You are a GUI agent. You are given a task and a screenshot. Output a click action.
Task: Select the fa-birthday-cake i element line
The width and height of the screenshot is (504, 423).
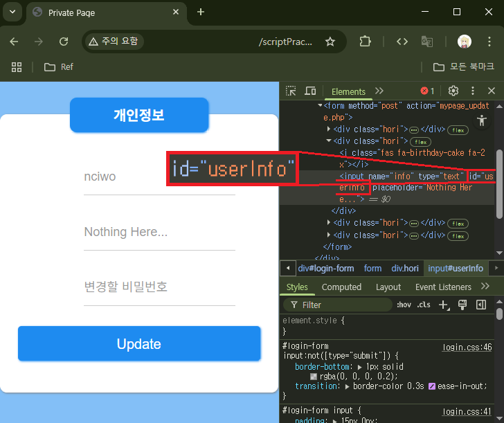[412, 158]
